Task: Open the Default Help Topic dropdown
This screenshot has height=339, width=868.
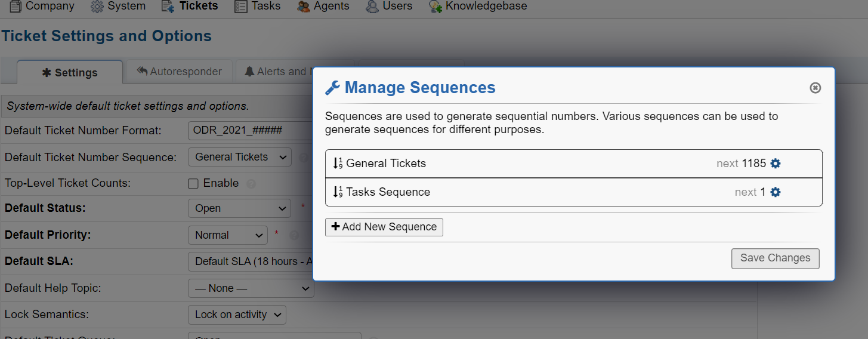Action: click(251, 288)
